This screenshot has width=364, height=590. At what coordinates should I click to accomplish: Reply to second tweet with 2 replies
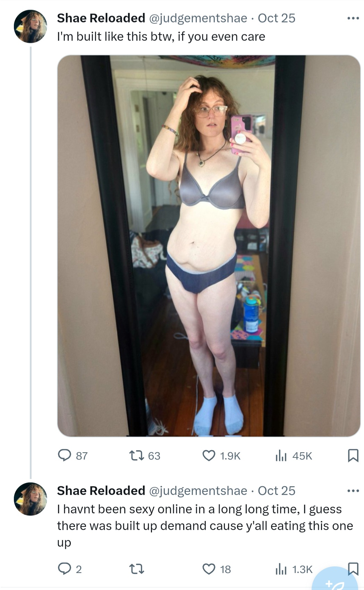(x=64, y=569)
